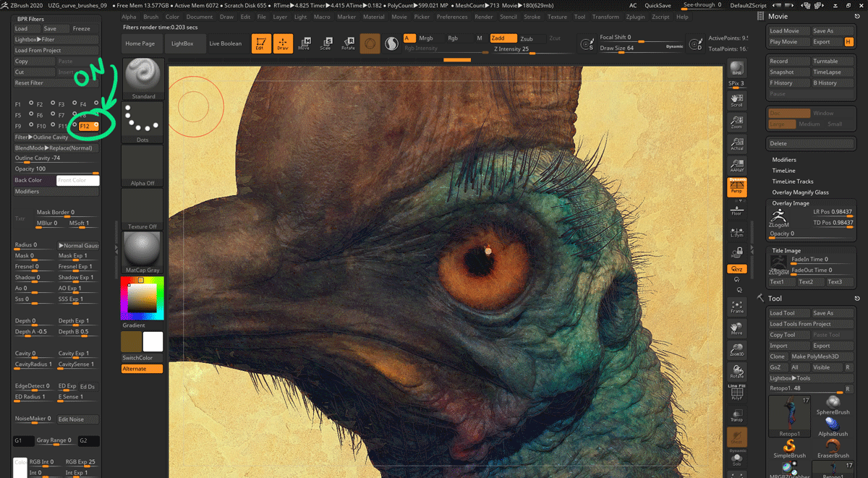Select the SimpleBrush tool
Viewport: 868px width, 478px height.
pyautogui.click(x=789, y=448)
